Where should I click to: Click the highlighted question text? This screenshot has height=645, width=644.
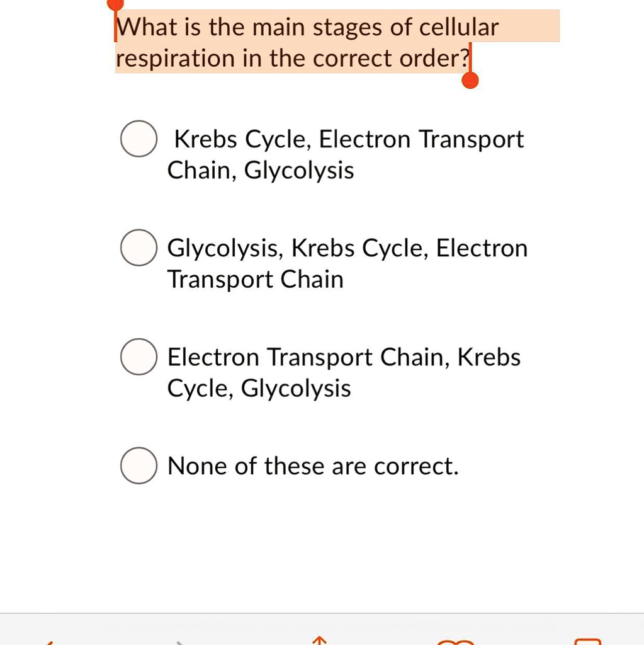[x=307, y=26]
